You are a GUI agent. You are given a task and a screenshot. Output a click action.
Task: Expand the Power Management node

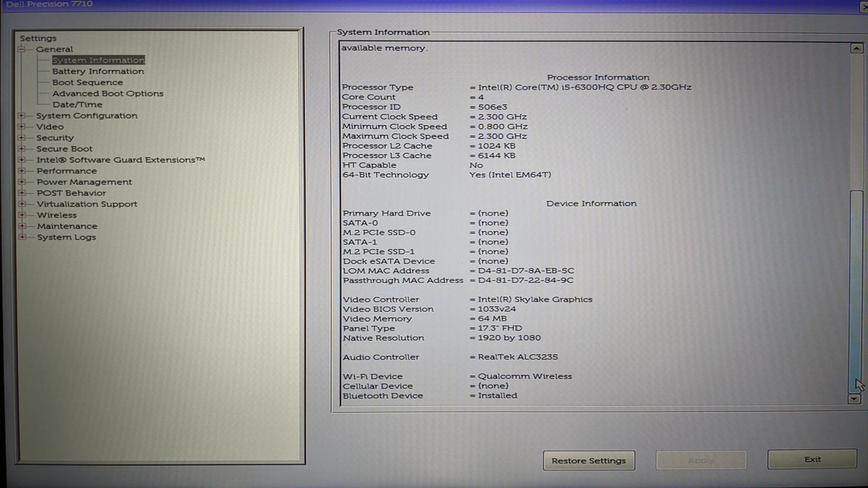(22, 182)
